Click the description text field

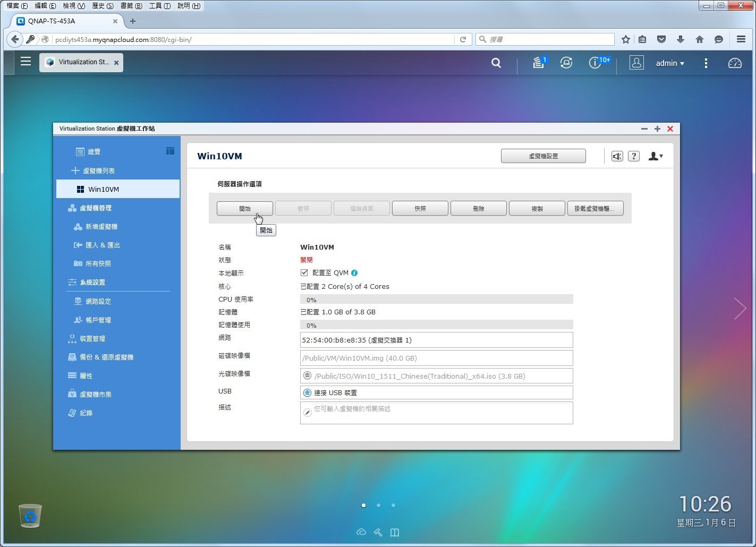click(437, 413)
